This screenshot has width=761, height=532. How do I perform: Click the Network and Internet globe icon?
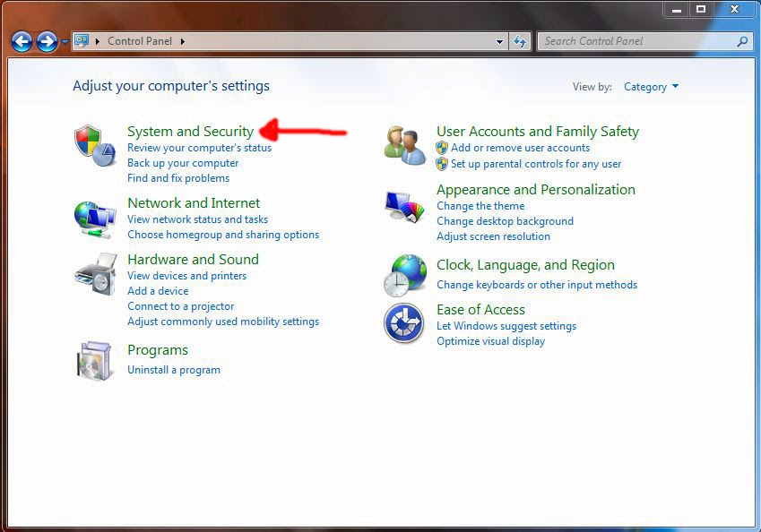tap(95, 219)
